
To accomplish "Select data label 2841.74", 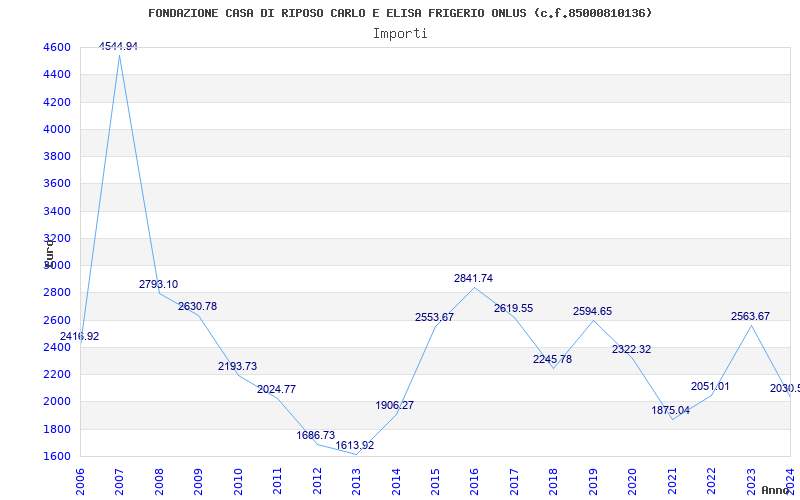I will pos(473,279).
